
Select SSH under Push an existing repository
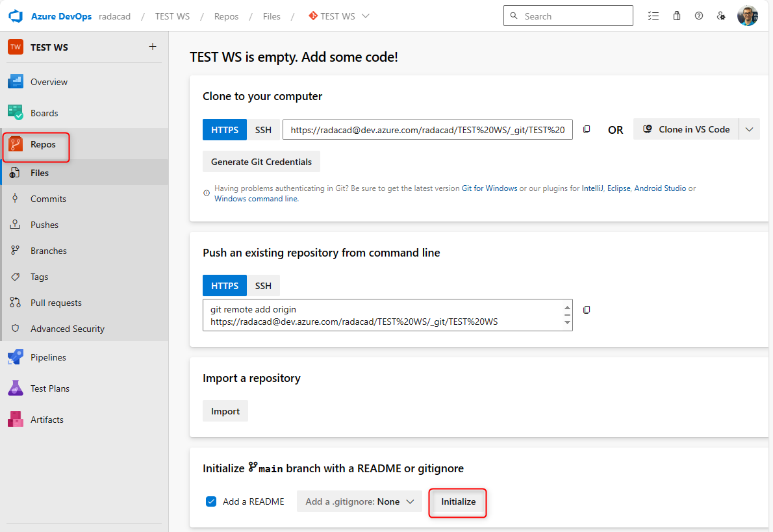(263, 286)
